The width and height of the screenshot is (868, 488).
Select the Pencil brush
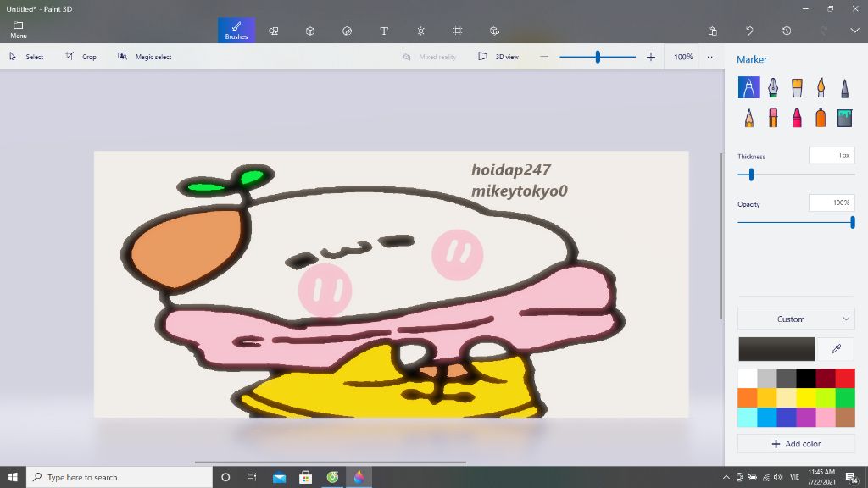click(x=749, y=117)
